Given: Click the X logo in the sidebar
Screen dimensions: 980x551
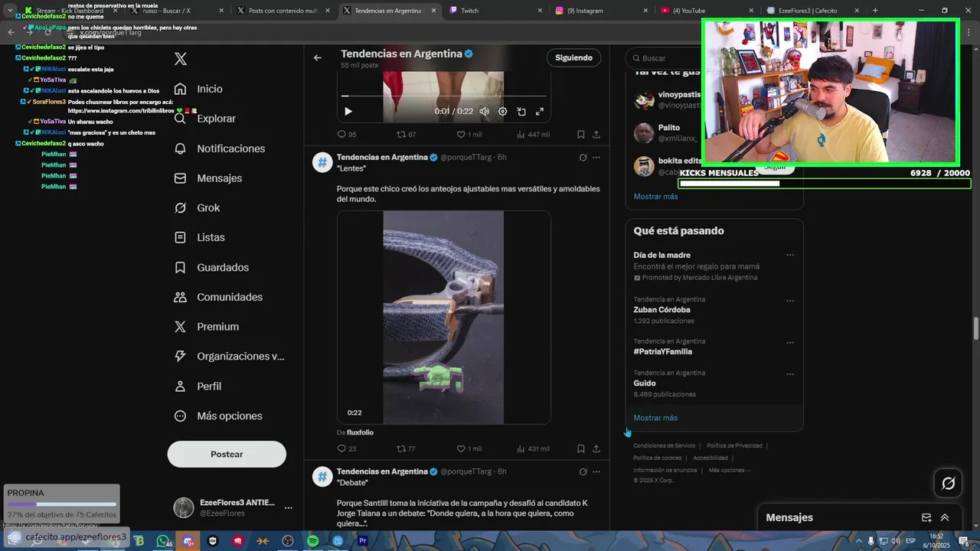Looking at the screenshot, I should [181, 59].
